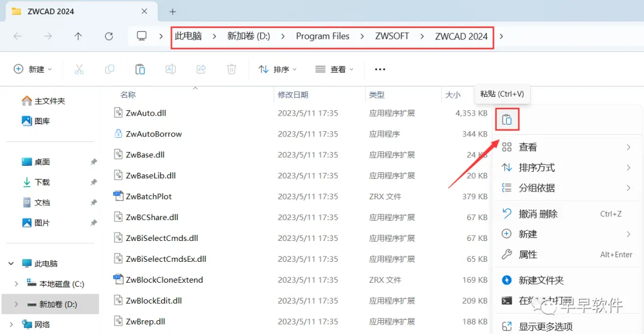This screenshot has width=644, height=334.
Task: Select file ZwBase.dll
Action: click(x=145, y=155)
